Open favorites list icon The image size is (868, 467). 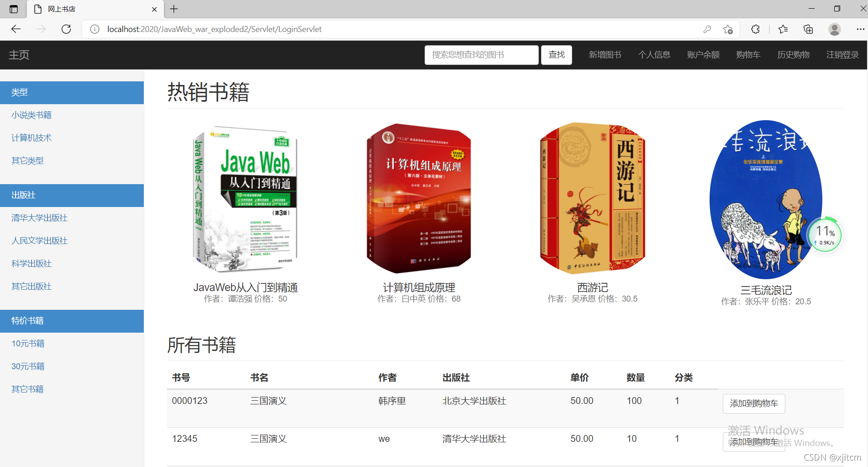[783, 29]
